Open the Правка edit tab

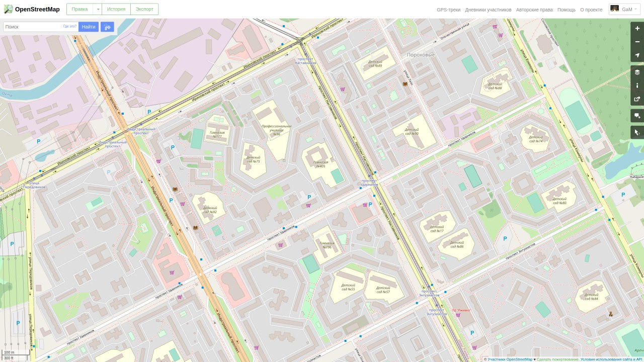point(79,9)
